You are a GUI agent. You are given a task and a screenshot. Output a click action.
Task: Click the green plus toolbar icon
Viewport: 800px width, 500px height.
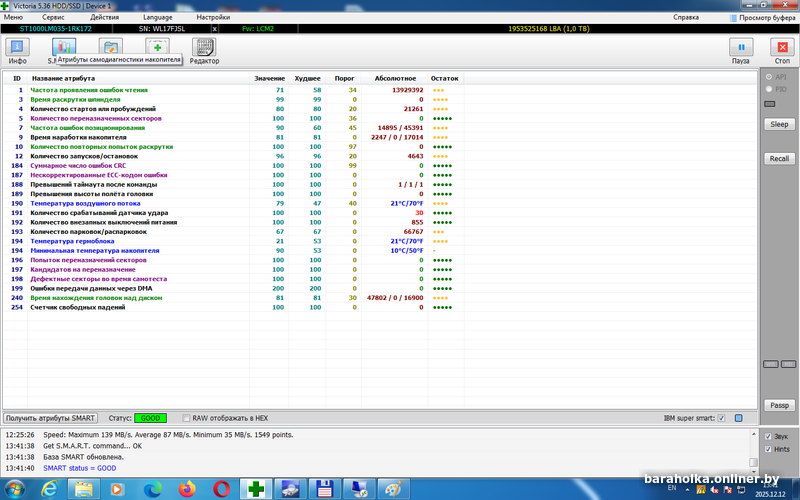coord(157,47)
